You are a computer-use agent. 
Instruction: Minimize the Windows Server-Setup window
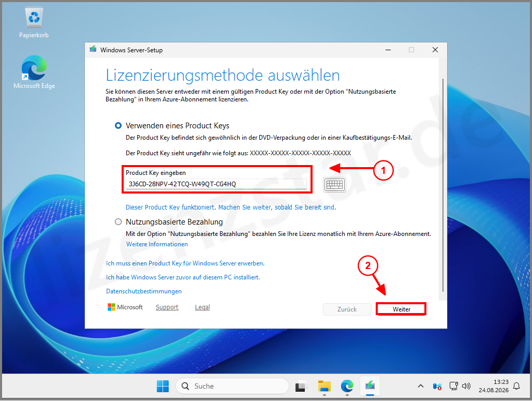point(388,50)
